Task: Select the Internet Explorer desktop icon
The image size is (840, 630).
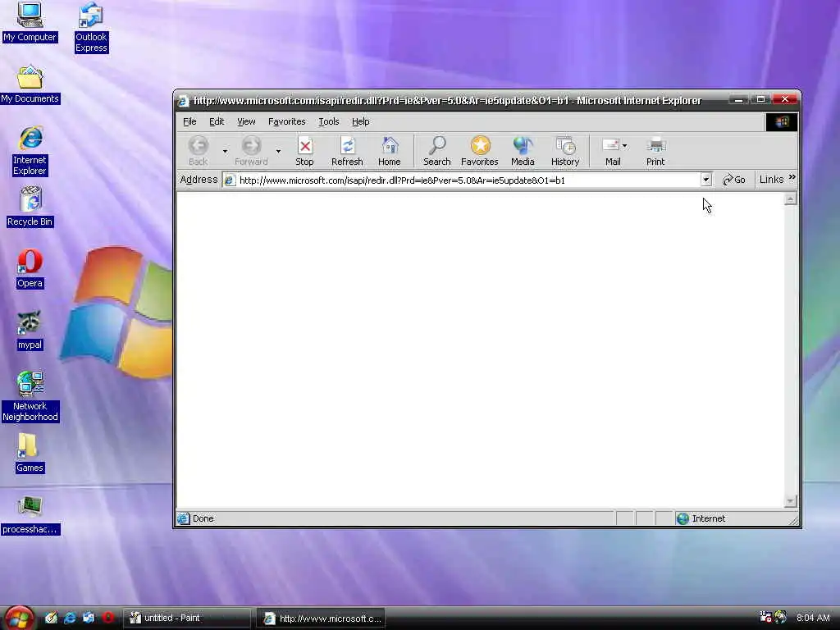Action: 30,152
